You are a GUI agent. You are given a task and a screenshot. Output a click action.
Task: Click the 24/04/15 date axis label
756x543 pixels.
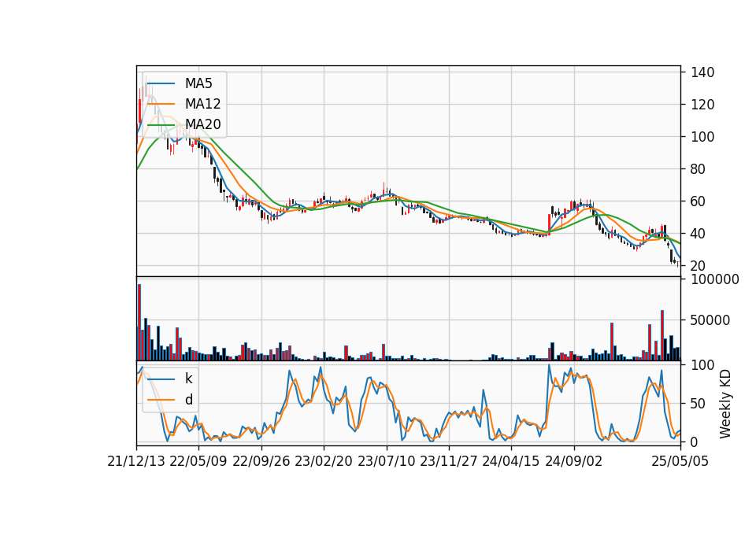(510, 461)
